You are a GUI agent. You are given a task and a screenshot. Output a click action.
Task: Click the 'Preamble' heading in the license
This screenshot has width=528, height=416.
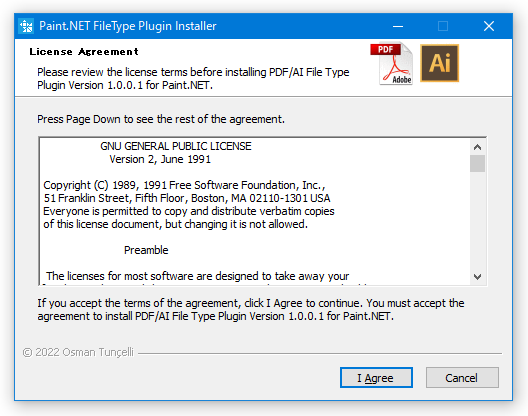[146, 250]
